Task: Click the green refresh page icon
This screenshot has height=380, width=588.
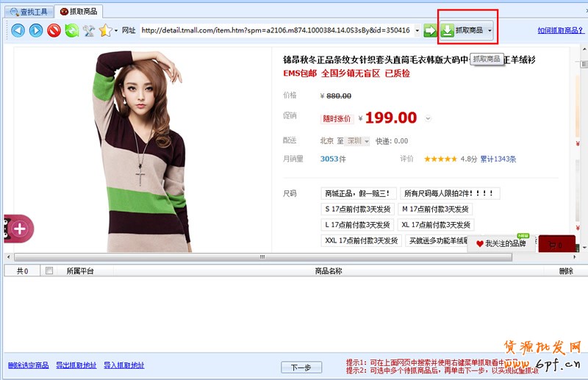Action: tap(71, 30)
